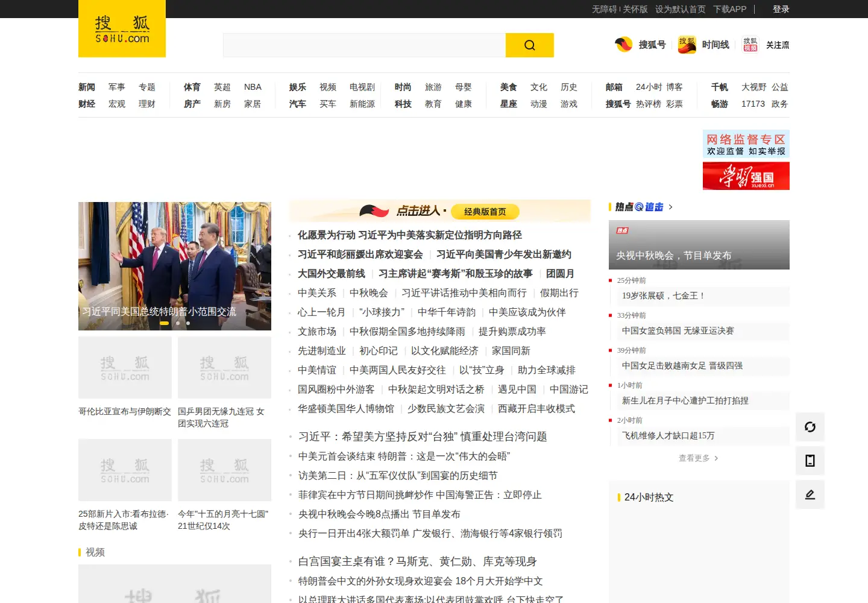The height and width of the screenshot is (603, 868).
Task: Open the 学习强国 red banner
Action: (746, 176)
